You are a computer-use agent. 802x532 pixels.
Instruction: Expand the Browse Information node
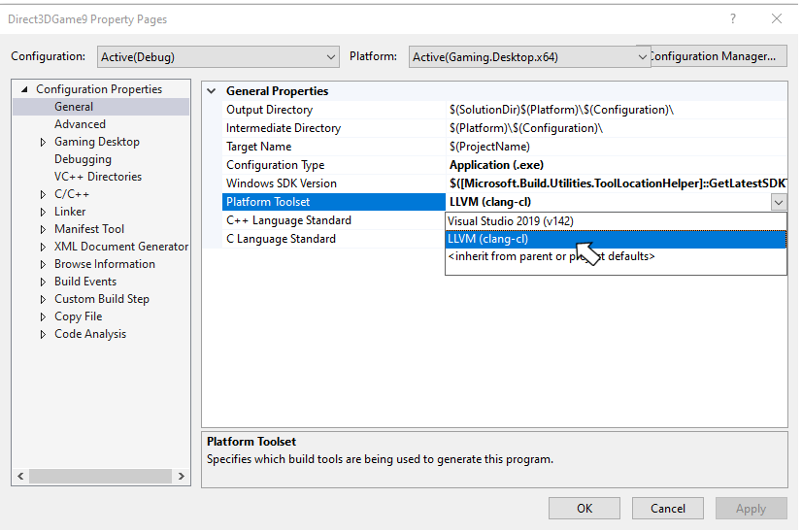(x=43, y=264)
